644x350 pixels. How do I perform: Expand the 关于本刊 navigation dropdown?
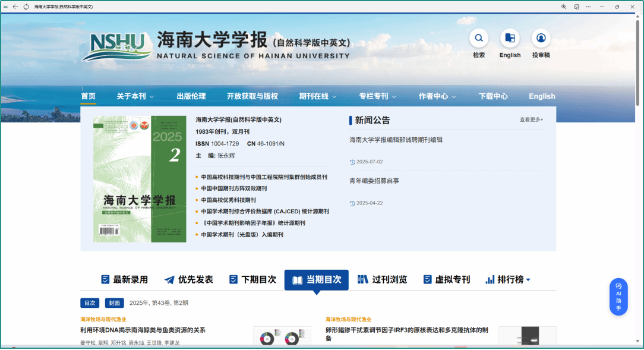(x=135, y=96)
